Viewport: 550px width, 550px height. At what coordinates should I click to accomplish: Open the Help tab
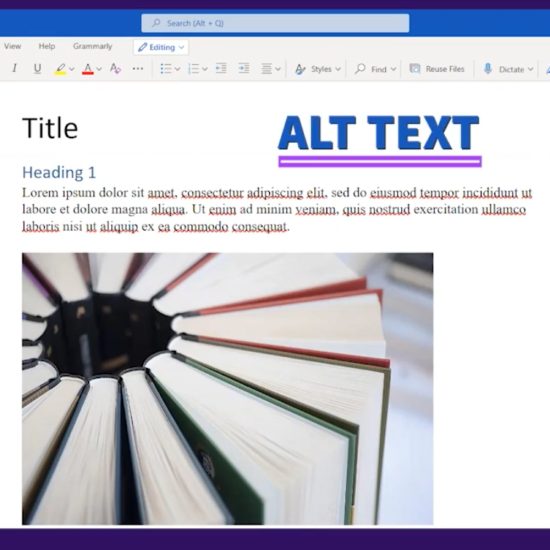click(x=47, y=46)
